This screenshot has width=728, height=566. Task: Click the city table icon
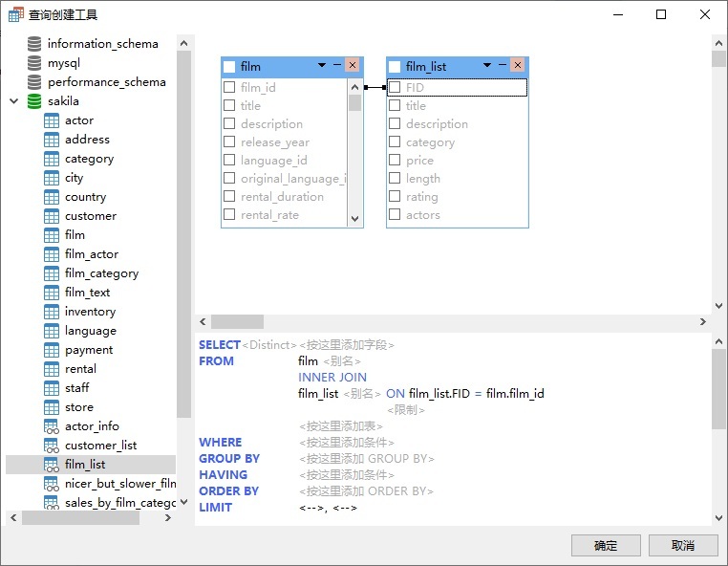coord(52,178)
